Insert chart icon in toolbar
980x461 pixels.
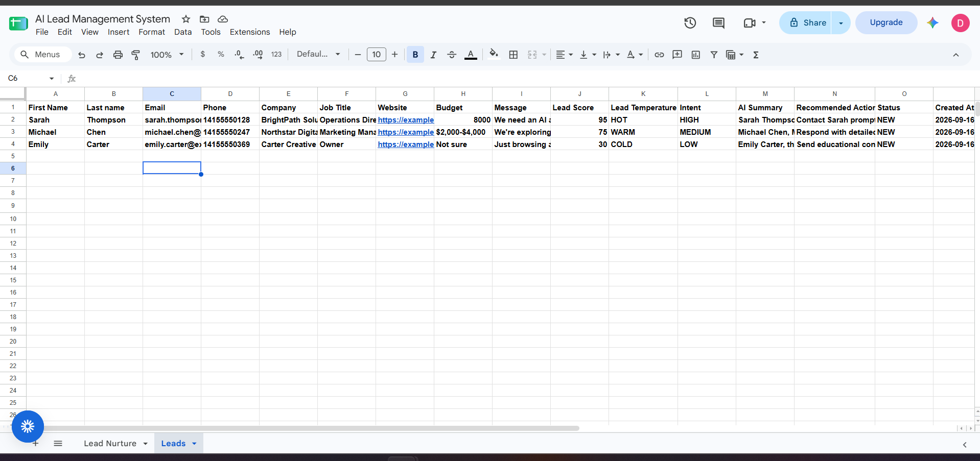696,55
